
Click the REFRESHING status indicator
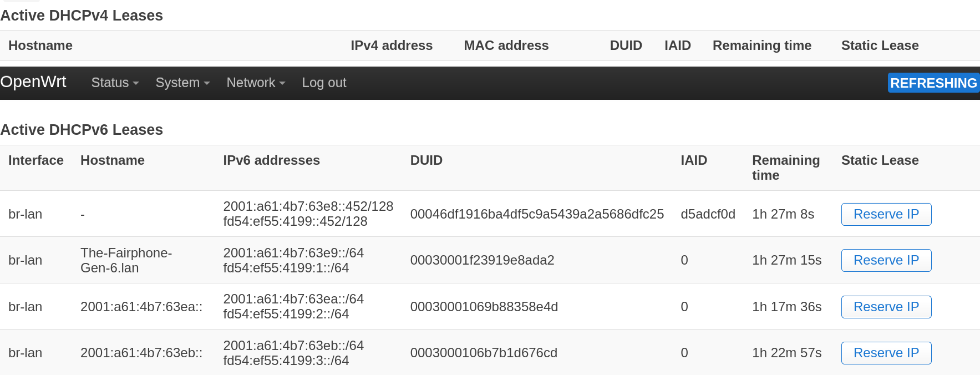[x=933, y=83]
